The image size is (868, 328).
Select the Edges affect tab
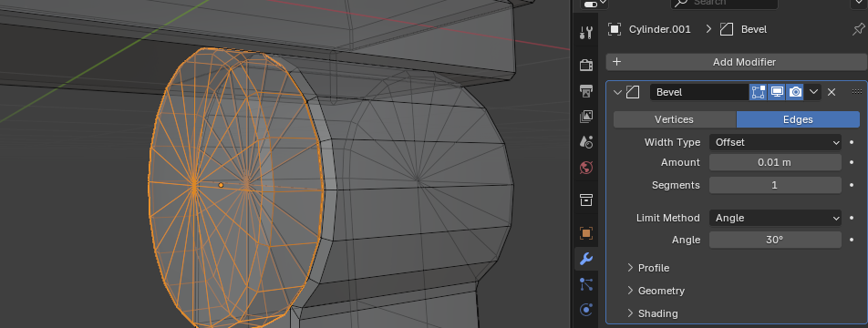[798, 119]
